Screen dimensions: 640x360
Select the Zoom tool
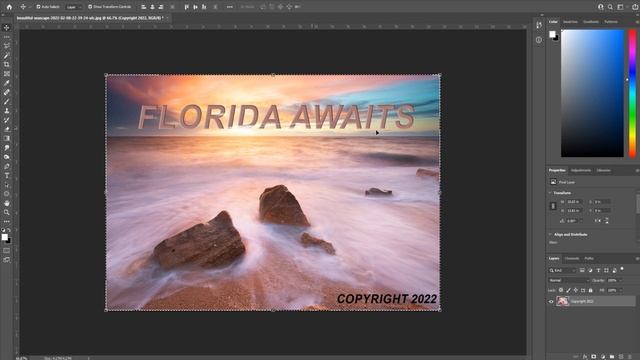point(7,212)
